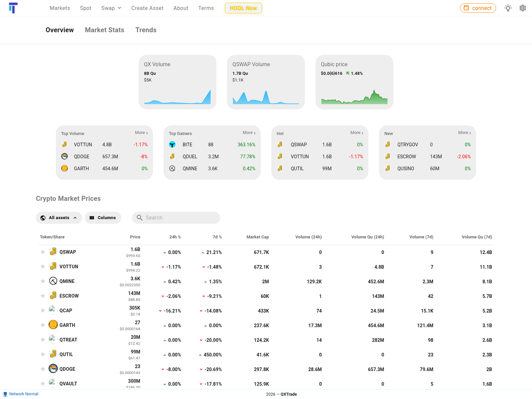The image size is (532, 399).
Task: Open QXTrade footer link
Action: [289, 394]
